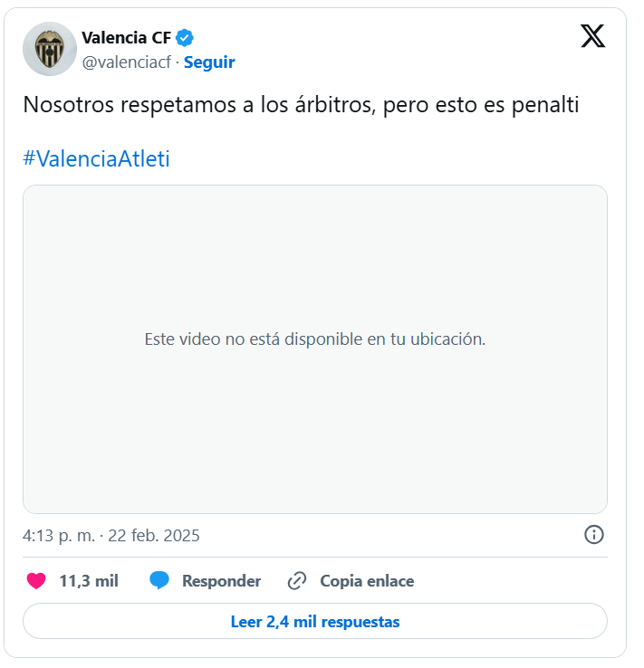
Task: Click the @valenciacf handle
Action: coord(127,62)
